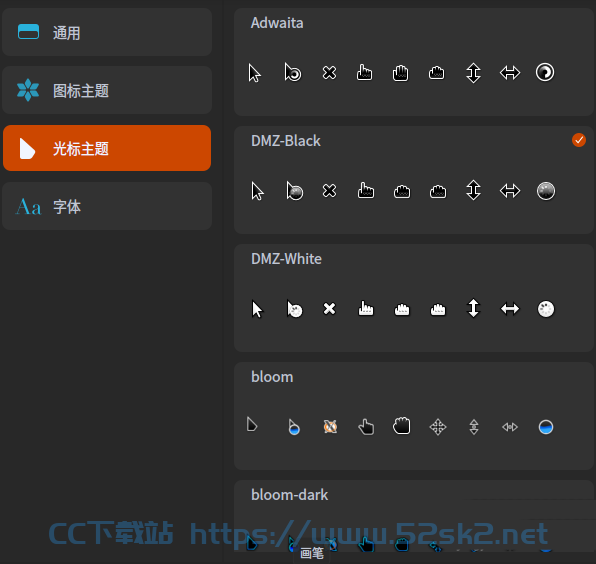Screen dimensions: 596x564
Task: Click the Adwaita spinning wait cursor icon
Action: click(x=545, y=72)
